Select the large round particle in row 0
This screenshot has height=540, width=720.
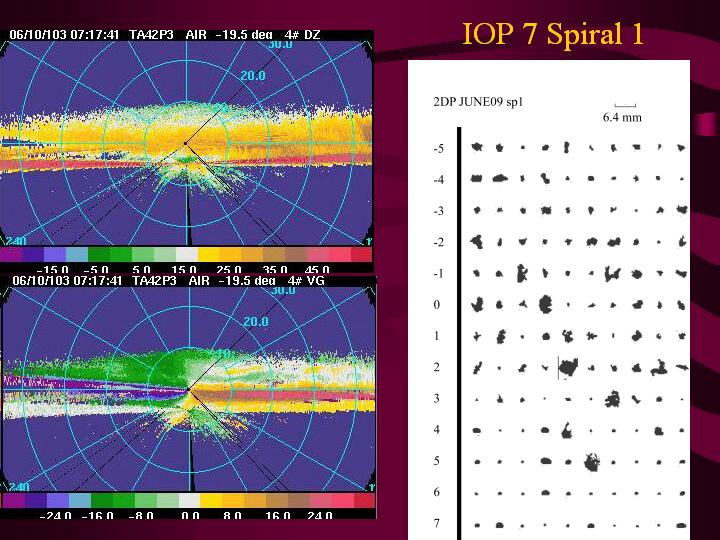pyautogui.click(x=546, y=304)
